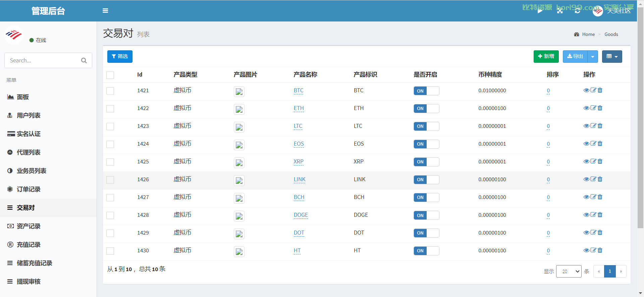This screenshot has width=644, height=297.
Task: Expand the export dropdown caret
Action: [x=593, y=56]
